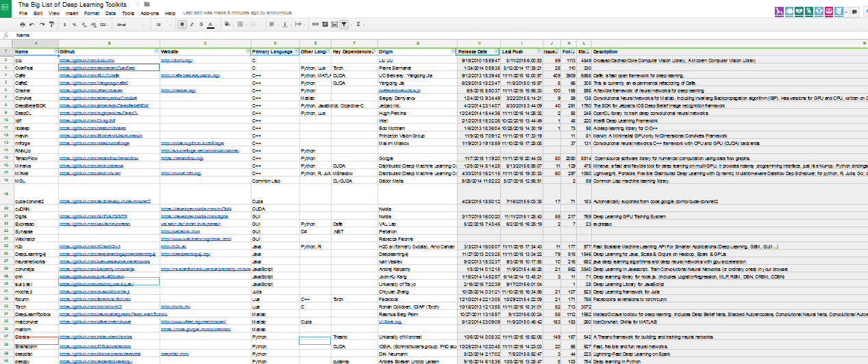Open the Tools menu

pyautogui.click(x=128, y=13)
